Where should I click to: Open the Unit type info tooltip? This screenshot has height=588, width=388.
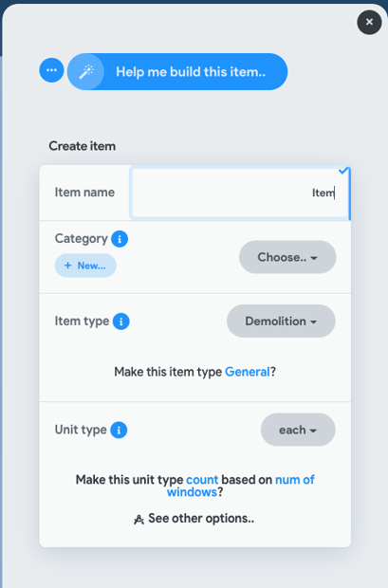(119, 430)
